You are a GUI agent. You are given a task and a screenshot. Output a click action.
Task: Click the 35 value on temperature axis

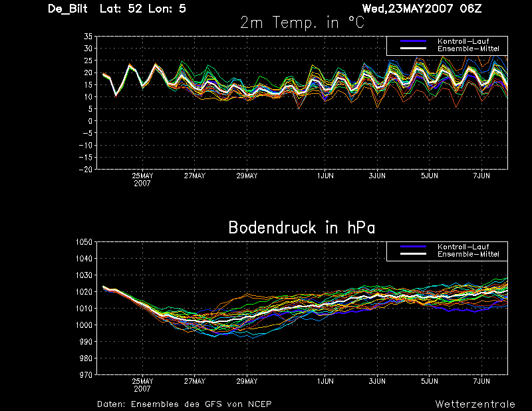88,37
